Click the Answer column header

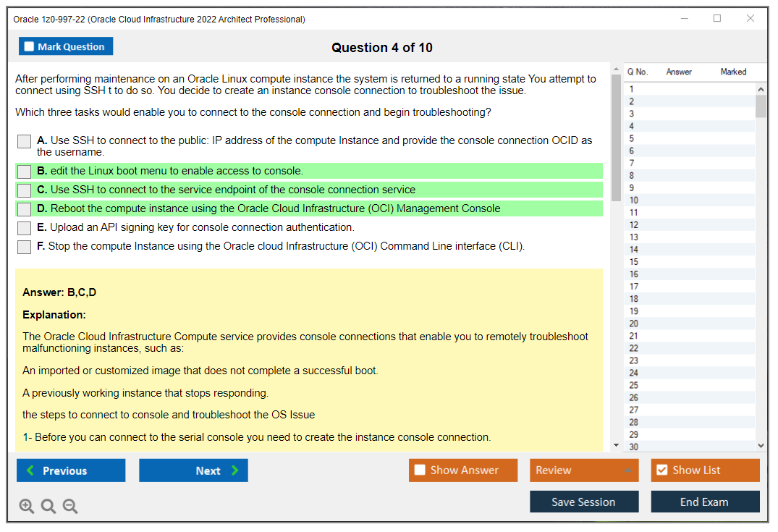point(679,72)
